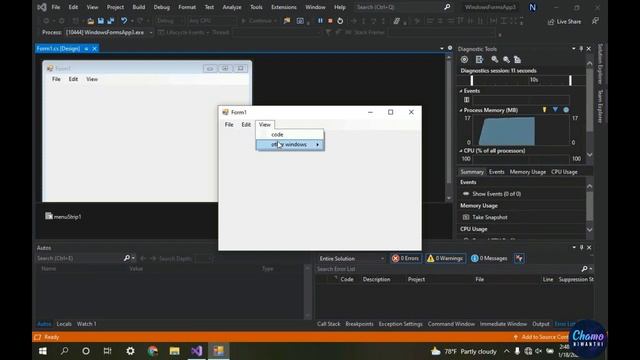Screen dimensions: 640x360
Task: Pause debugging with Break All icon
Action: [x=320, y=21]
